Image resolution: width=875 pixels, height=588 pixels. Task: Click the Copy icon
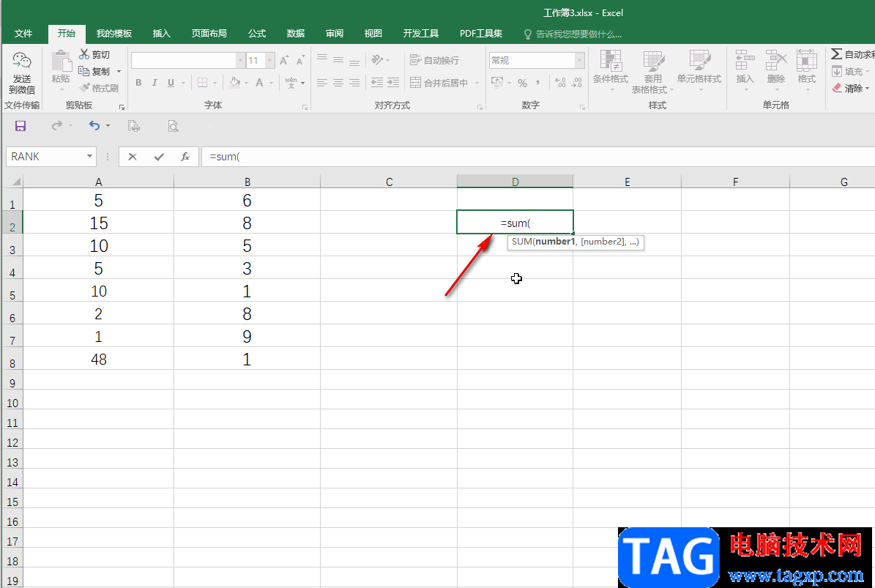click(x=84, y=71)
